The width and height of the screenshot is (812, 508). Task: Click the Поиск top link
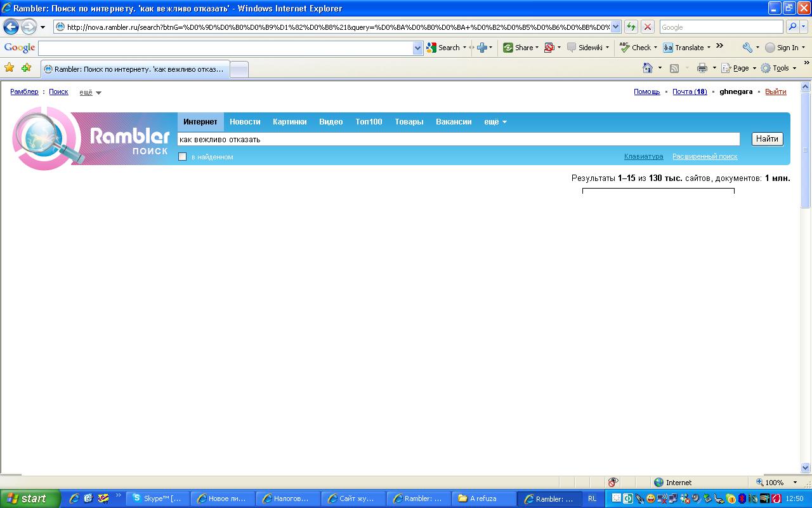click(x=58, y=91)
